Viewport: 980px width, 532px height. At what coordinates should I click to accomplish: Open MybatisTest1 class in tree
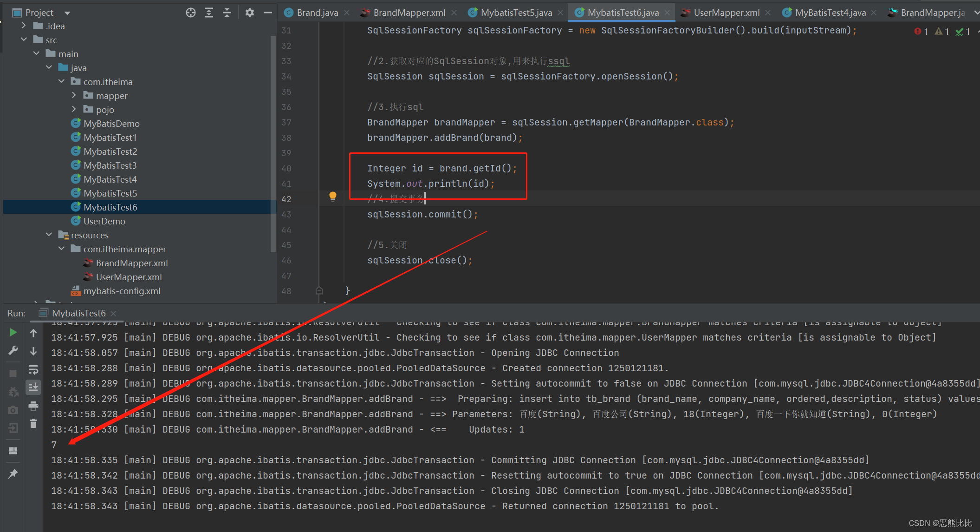[110, 138]
